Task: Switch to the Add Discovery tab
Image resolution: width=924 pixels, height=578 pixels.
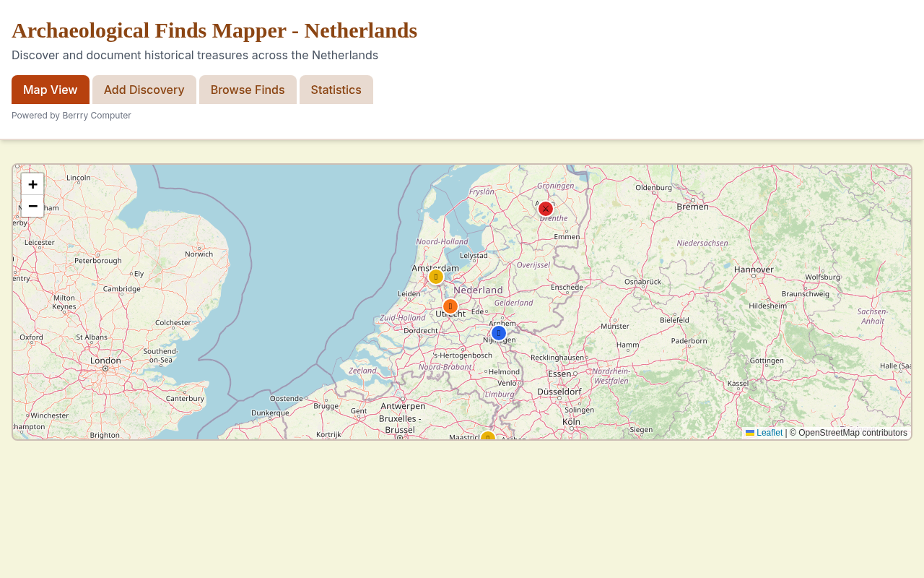Action: click(144, 90)
